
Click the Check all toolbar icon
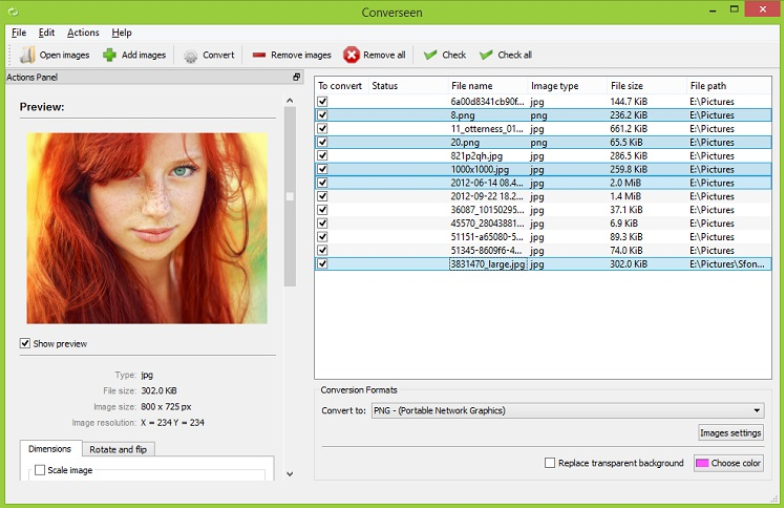point(486,55)
